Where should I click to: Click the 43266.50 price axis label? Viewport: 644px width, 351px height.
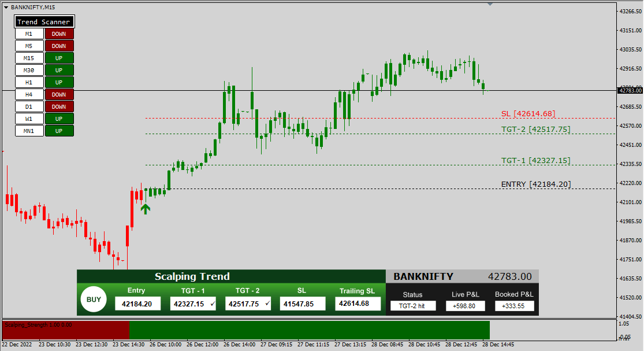(631, 12)
